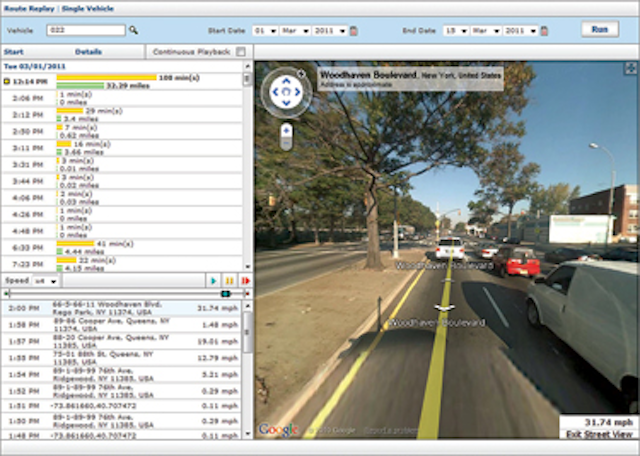
Task: Open the Single Vehicle view
Action: coord(88,9)
